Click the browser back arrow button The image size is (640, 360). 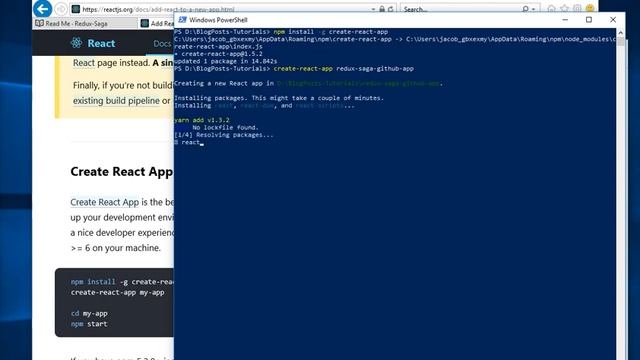click(x=43, y=9)
